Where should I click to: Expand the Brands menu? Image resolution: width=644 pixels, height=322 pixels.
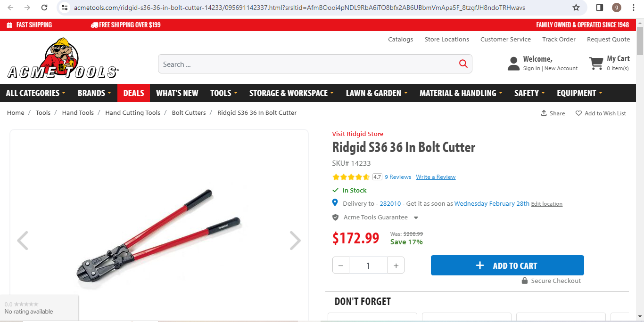tap(94, 93)
